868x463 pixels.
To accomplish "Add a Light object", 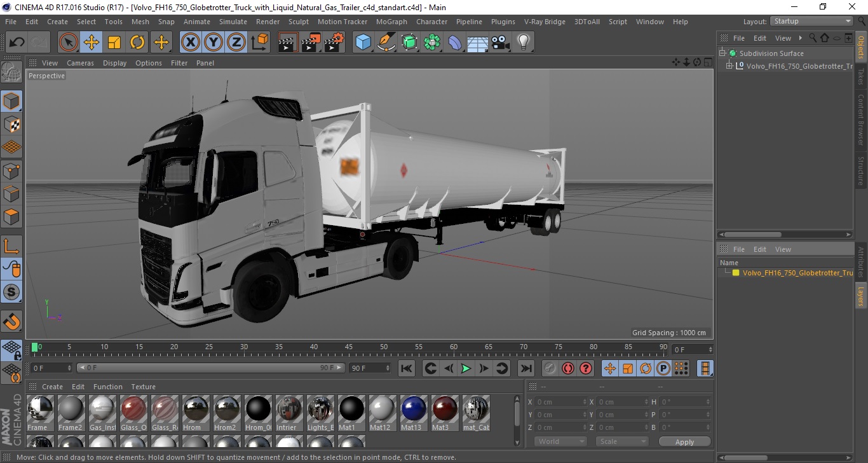I will (x=523, y=43).
